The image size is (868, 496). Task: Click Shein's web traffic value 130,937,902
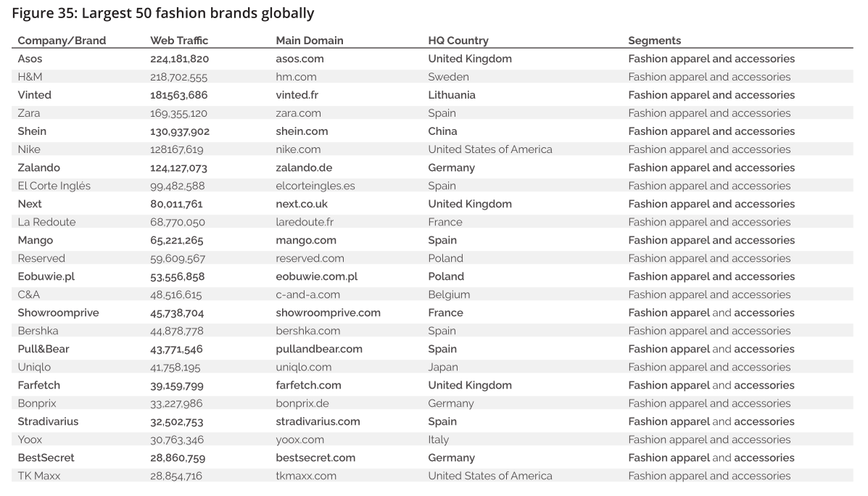tap(180, 131)
